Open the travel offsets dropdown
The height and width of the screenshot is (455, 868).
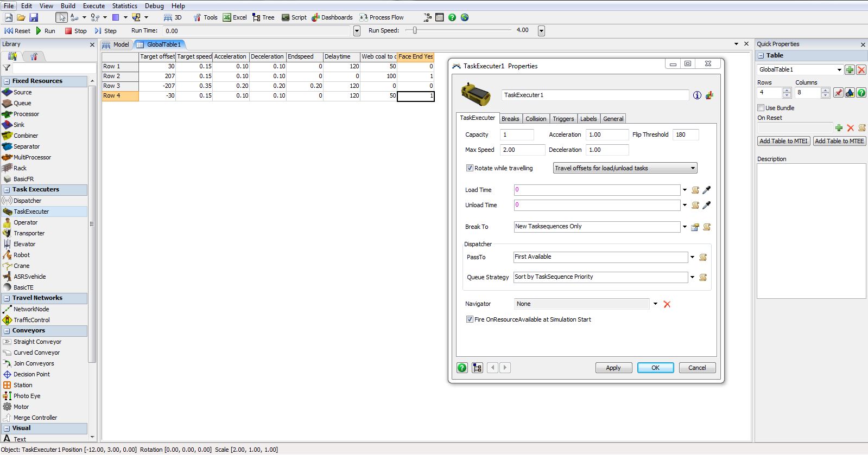(x=625, y=168)
